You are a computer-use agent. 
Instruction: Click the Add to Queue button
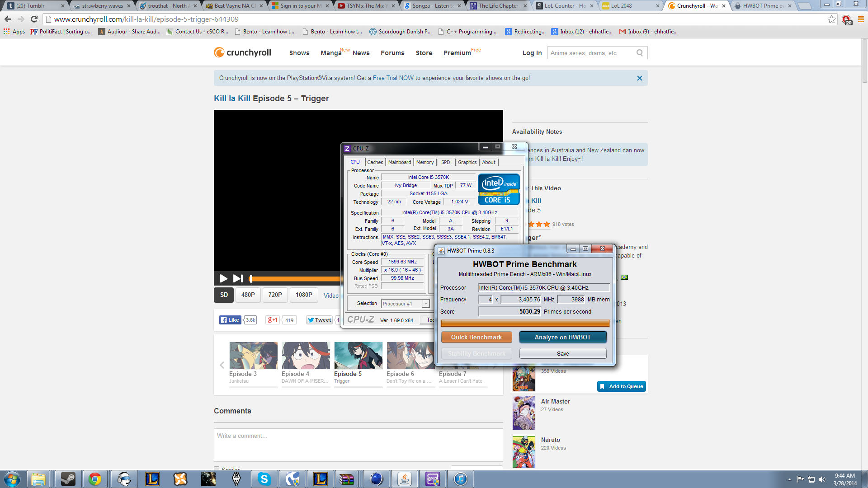[x=622, y=386]
